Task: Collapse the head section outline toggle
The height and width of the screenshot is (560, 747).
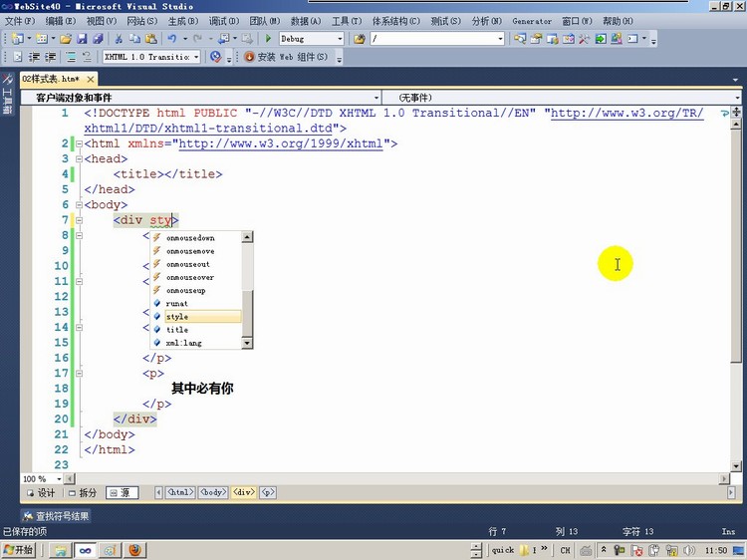Action: (79, 158)
